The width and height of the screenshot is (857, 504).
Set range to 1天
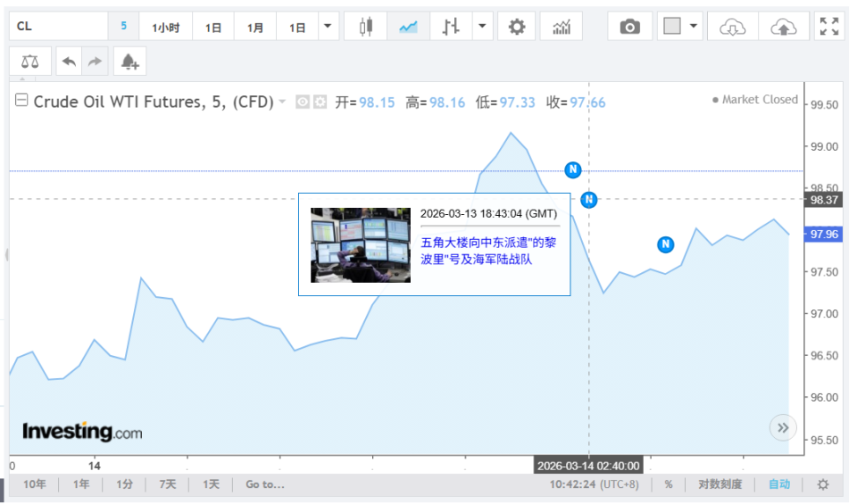211,484
